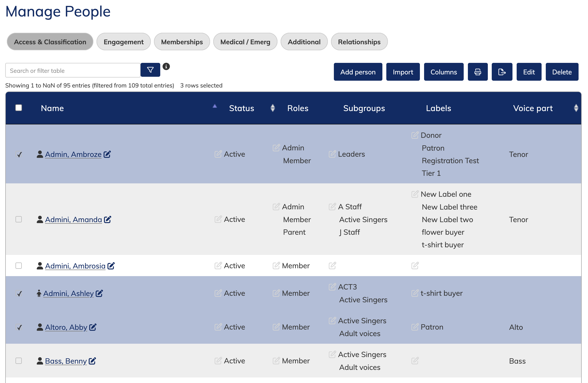The height and width of the screenshot is (383, 588).
Task: Click the filter funnel icon button
Action: 150,70
